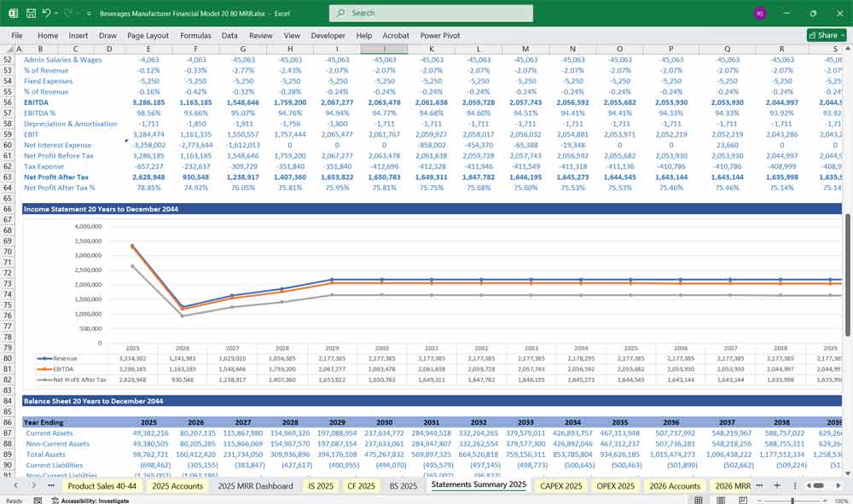Screen dimensions: 853x504
Task: Open Page Break Preview from status bar
Action: [744, 499]
